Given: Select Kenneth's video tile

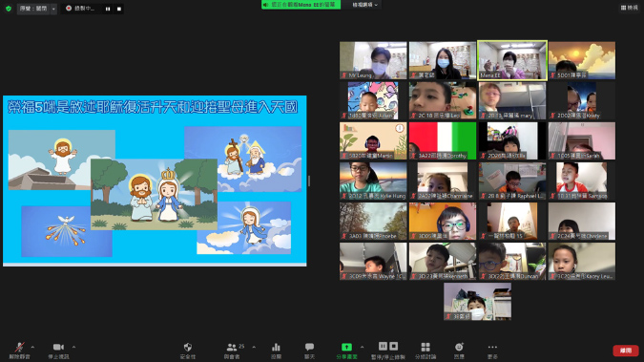Looking at the screenshot, I should coord(443,262).
